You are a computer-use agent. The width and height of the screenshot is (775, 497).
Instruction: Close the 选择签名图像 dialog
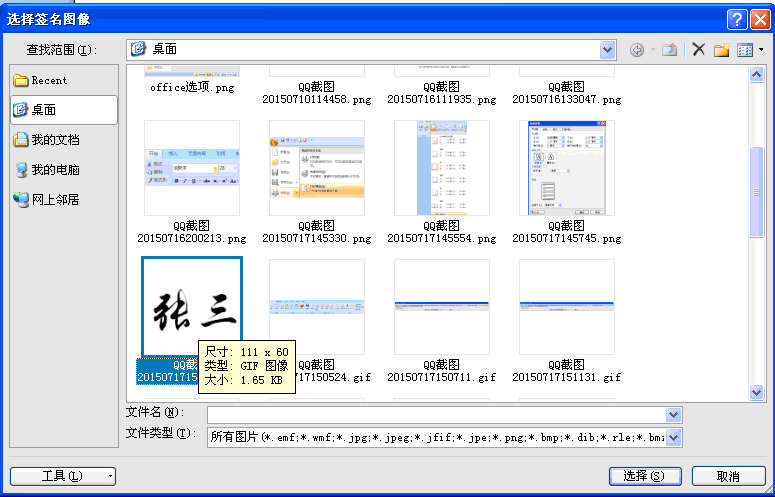[x=760, y=20]
